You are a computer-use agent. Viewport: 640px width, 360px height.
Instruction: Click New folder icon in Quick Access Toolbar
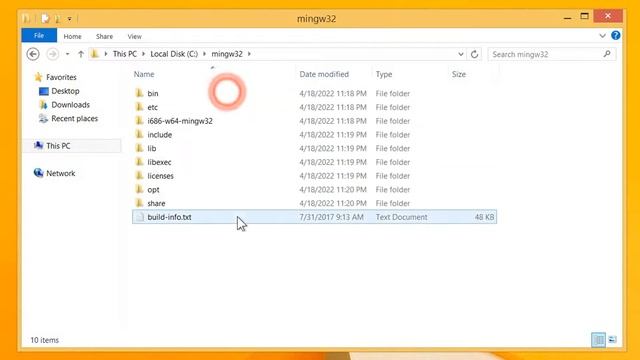[58, 19]
